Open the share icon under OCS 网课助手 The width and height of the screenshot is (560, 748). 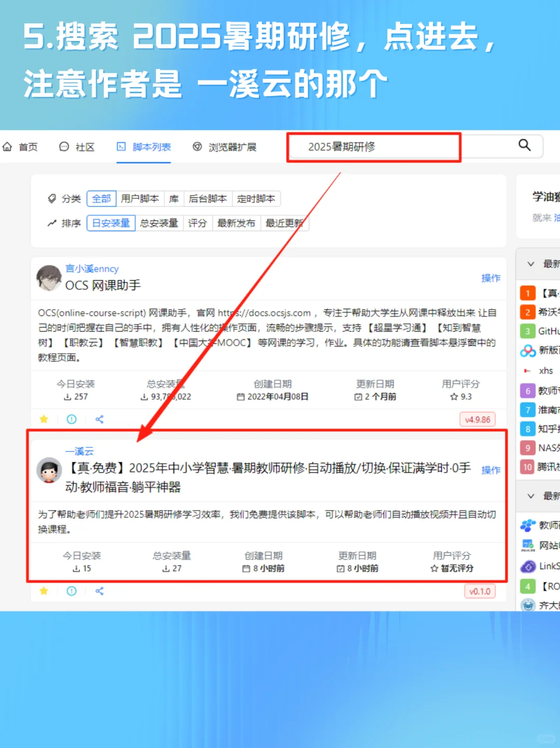click(99, 419)
